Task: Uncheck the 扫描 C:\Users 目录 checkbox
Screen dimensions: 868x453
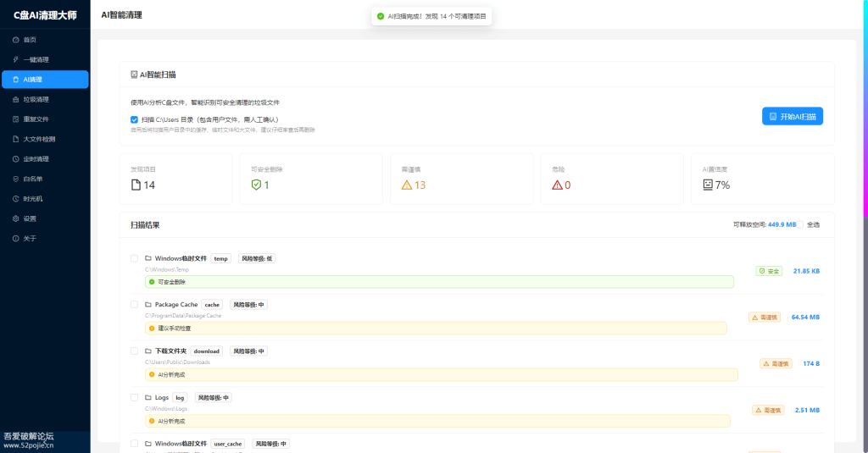Action: (134, 119)
